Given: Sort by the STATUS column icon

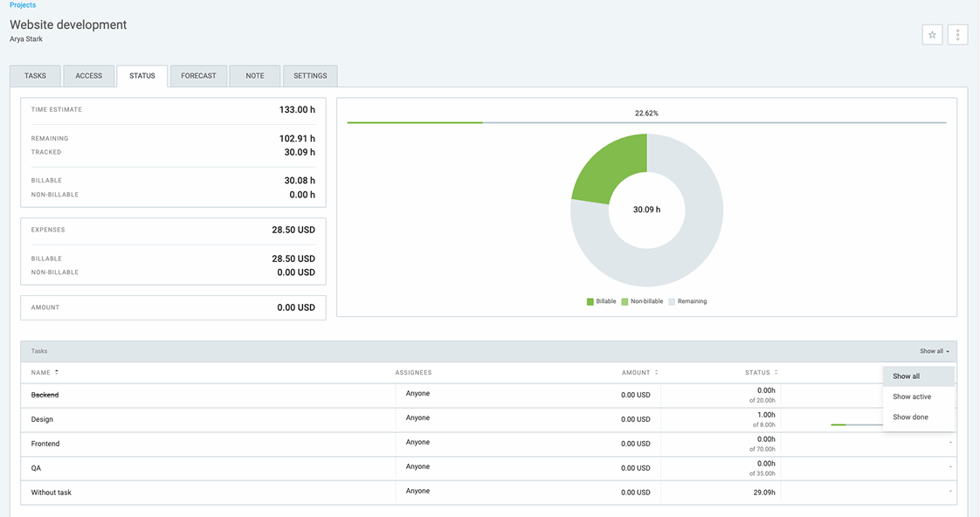Looking at the screenshot, I should (776, 372).
